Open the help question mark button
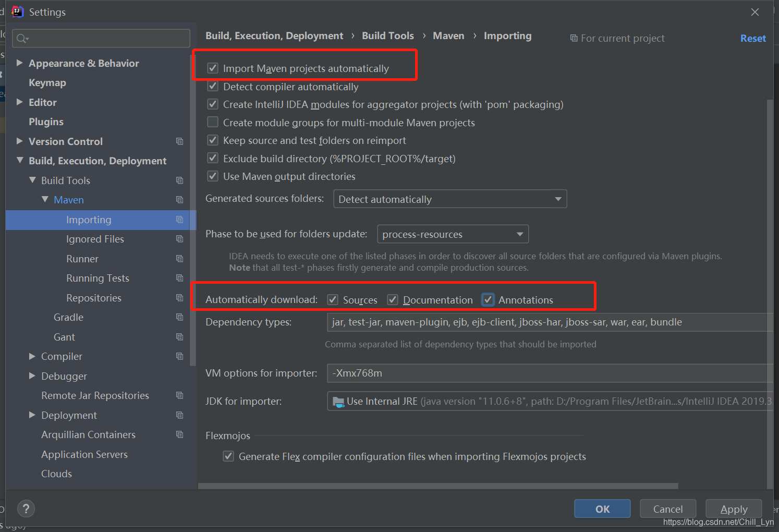The width and height of the screenshot is (779, 532). click(x=26, y=509)
